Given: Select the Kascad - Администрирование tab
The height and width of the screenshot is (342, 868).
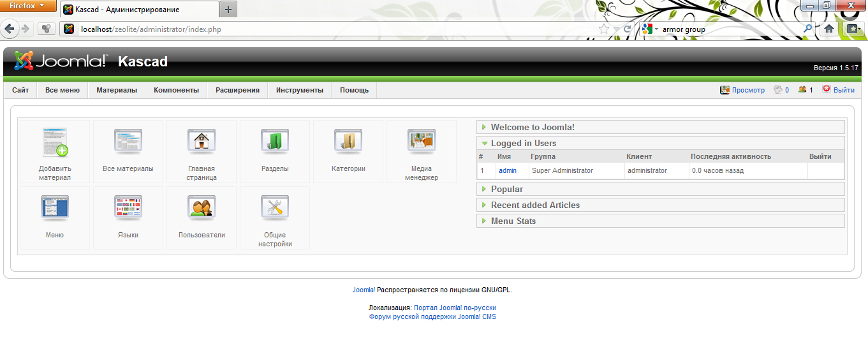Looking at the screenshot, I should click(x=139, y=10).
